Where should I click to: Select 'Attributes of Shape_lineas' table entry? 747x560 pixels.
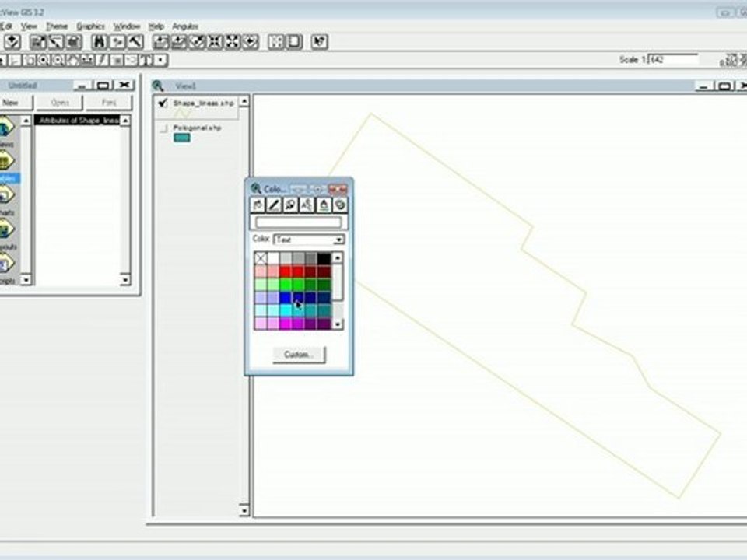coord(77,120)
